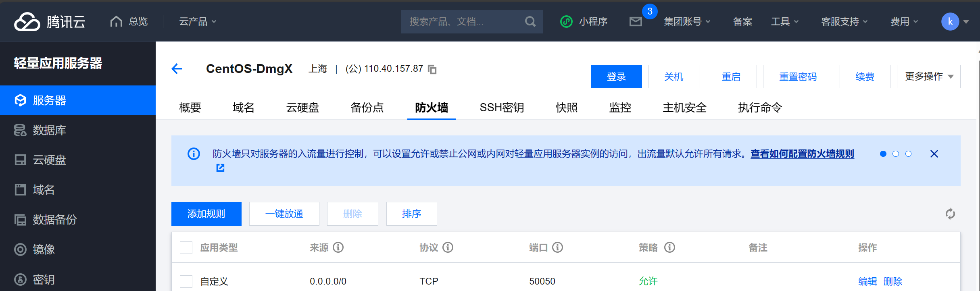
Task: Check the 自定义 50050 rule checkbox
Action: (x=186, y=281)
